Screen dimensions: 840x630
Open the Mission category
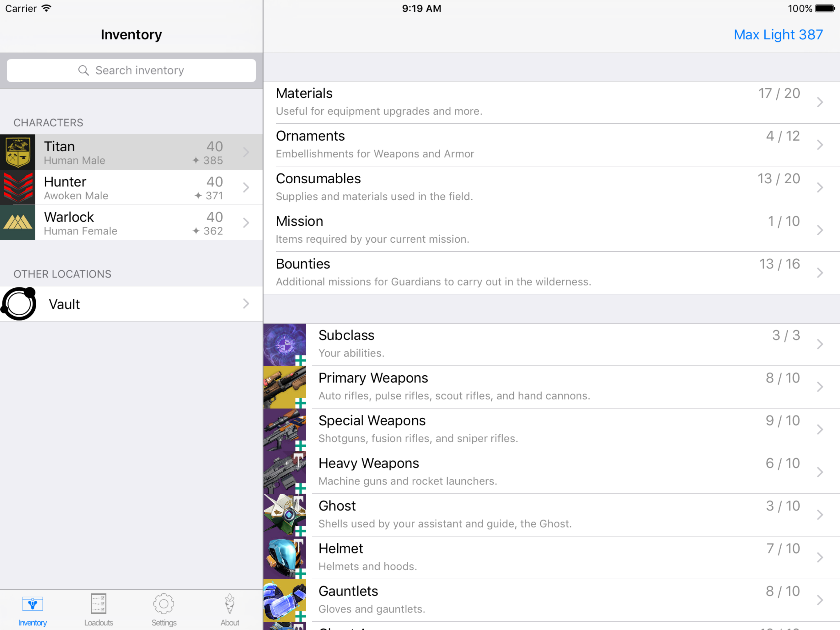click(551, 230)
